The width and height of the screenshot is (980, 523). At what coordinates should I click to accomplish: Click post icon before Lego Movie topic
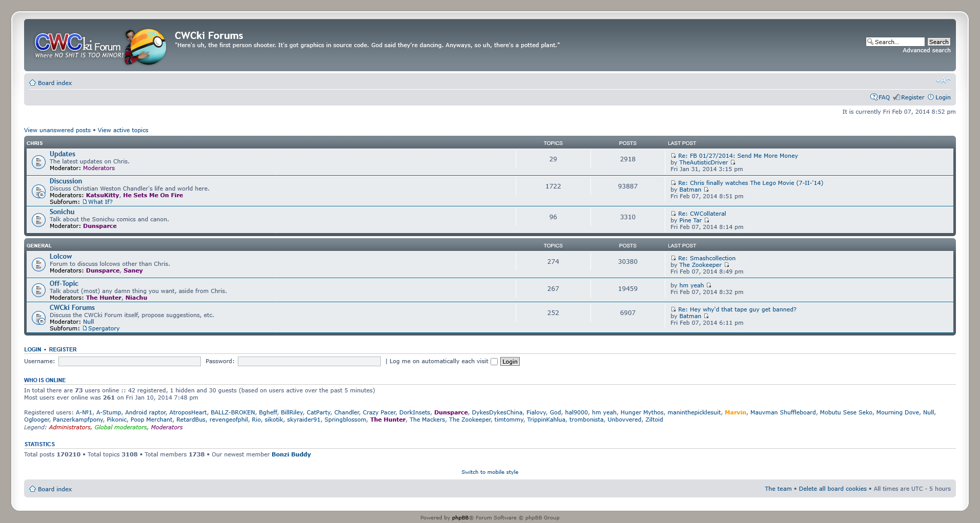(x=673, y=183)
